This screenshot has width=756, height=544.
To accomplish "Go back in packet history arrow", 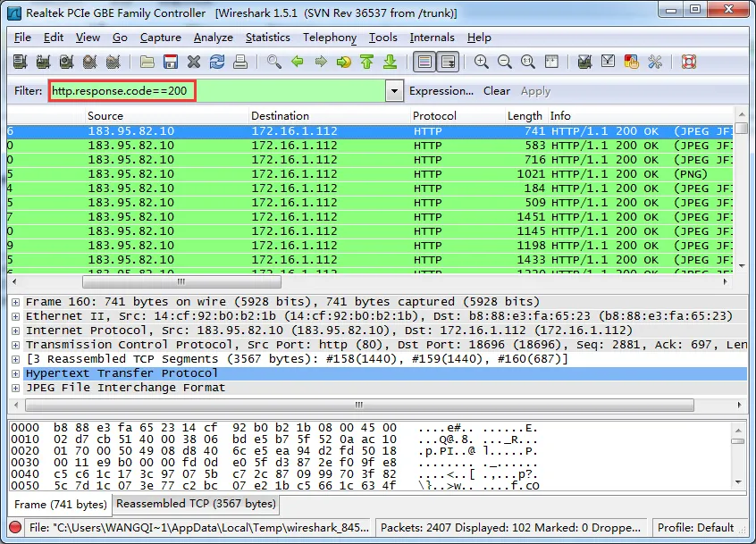I will click(x=298, y=62).
